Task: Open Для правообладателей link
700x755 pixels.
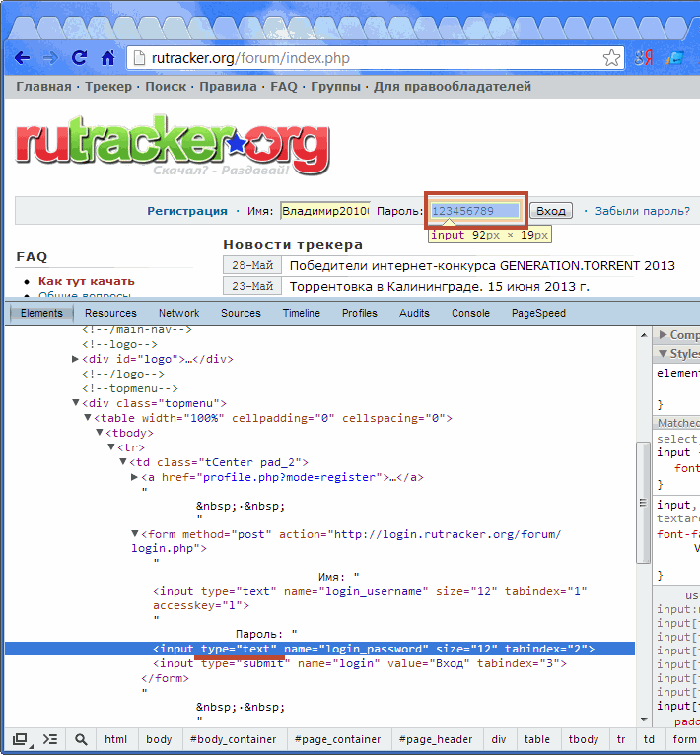Action: pyautogui.click(x=453, y=86)
